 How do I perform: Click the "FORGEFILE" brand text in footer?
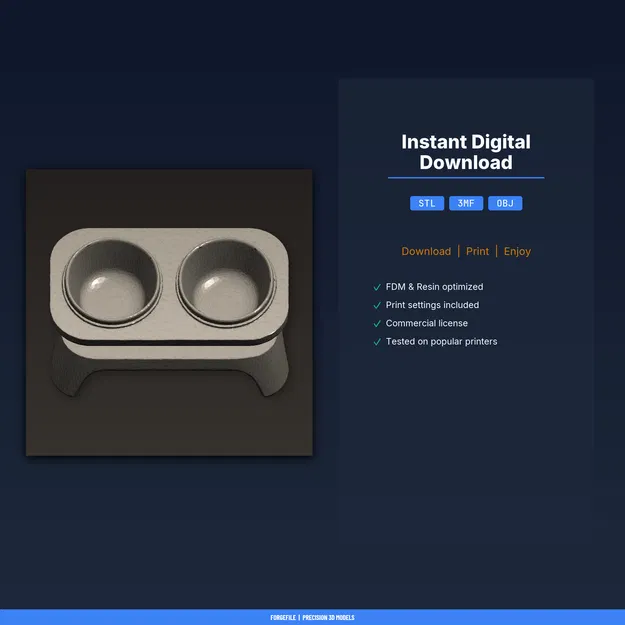[x=283, y=617]
